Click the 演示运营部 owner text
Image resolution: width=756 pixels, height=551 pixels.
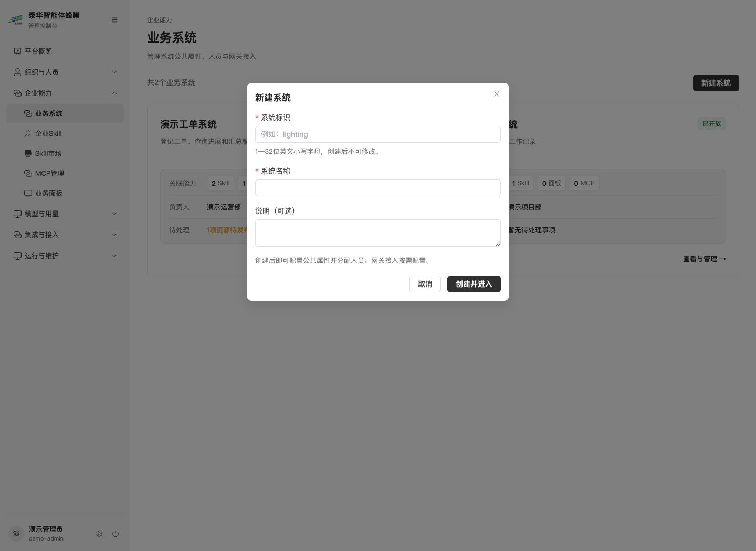point(224,207)
